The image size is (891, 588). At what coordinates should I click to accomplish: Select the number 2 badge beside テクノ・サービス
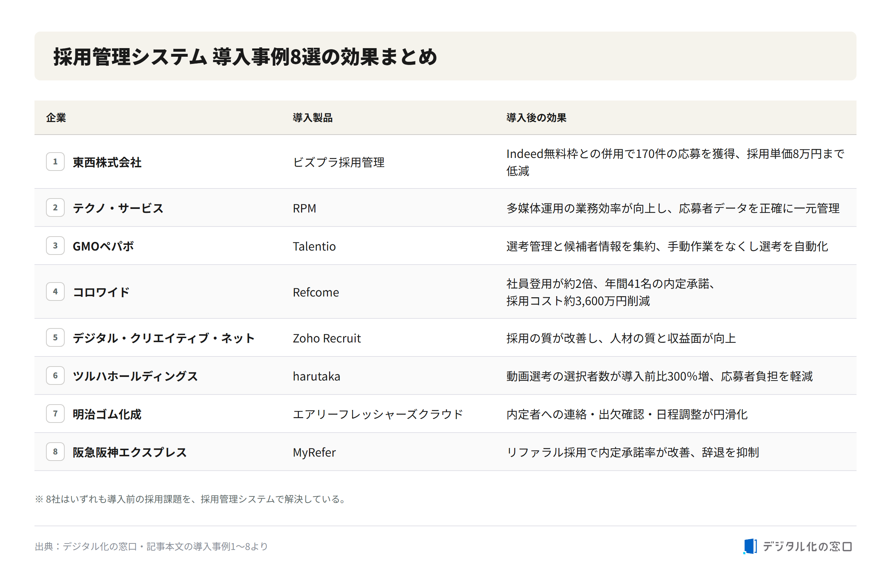click(55, 207)
